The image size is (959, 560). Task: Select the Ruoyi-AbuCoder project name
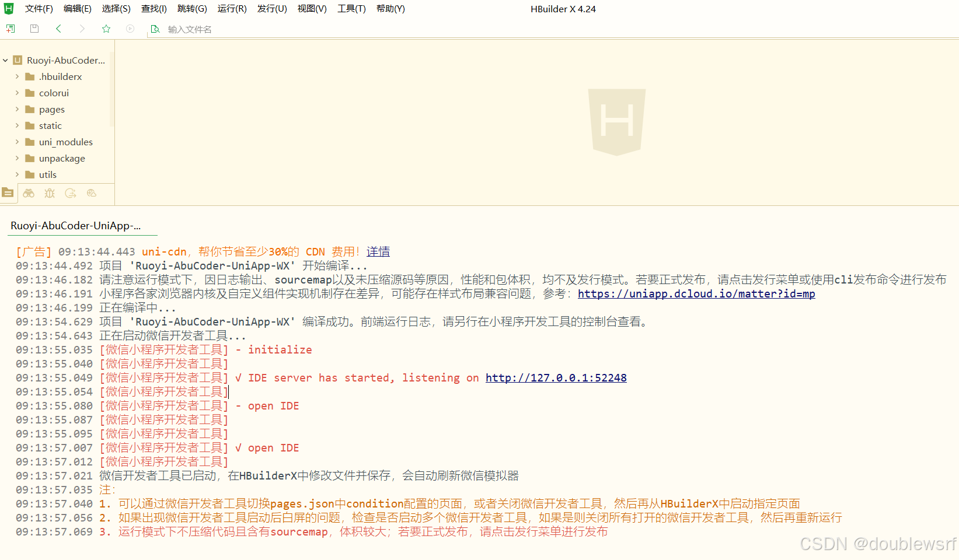tap(66, 60)
